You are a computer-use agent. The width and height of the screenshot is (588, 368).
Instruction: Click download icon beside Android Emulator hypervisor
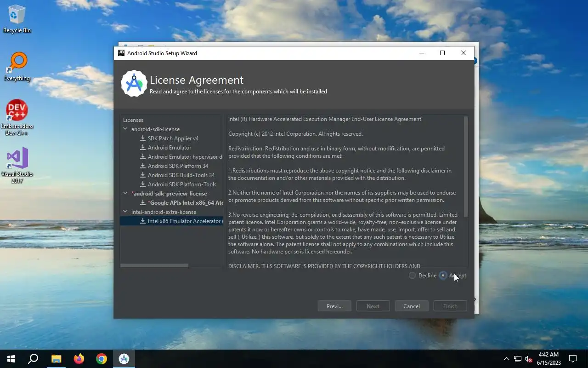143,157
